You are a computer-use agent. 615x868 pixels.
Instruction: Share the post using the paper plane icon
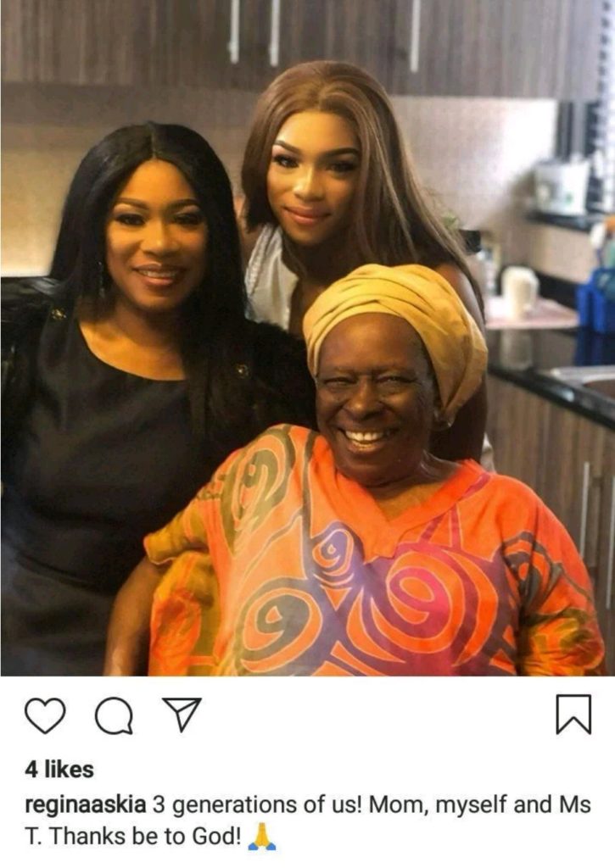click(x=181, y=714)
